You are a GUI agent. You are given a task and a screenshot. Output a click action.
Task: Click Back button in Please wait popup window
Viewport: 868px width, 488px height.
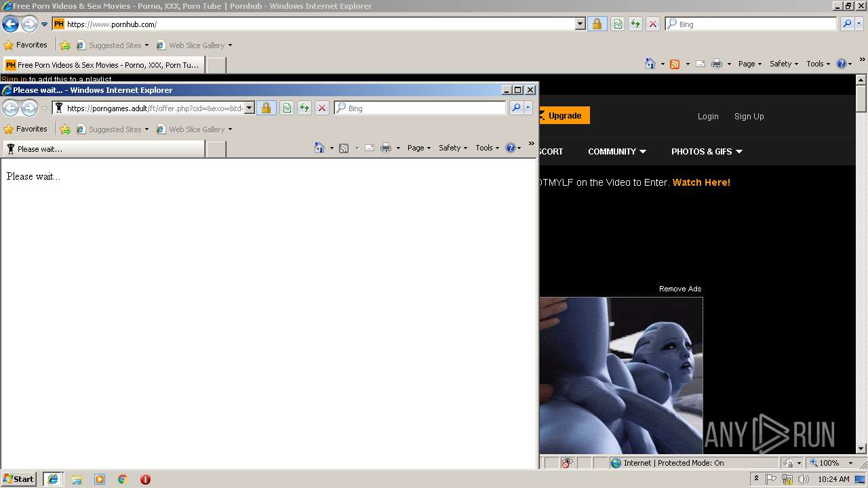(10, 108)
